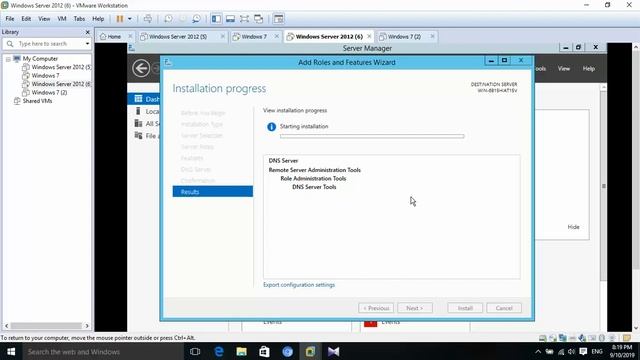Select All Servers in Server Manager sidebar
Image resolution: width=640 pixels, height=360 pixels.
[147, 124]
